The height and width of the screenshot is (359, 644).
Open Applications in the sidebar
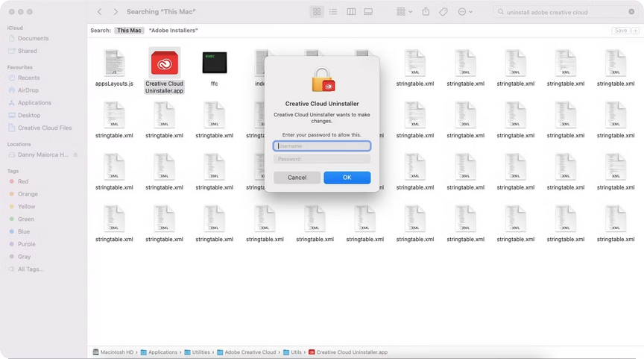[x=34, y=103]
